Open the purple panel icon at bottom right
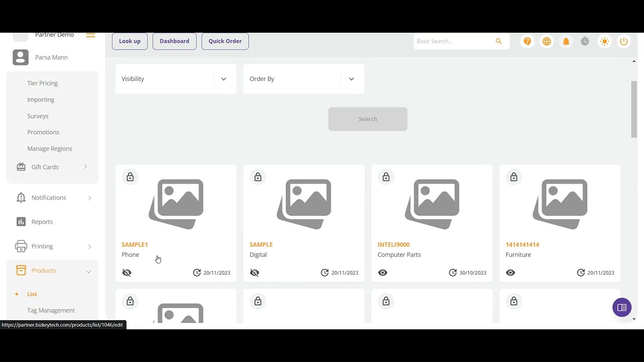Screen dimensions: 644x362 622,308
